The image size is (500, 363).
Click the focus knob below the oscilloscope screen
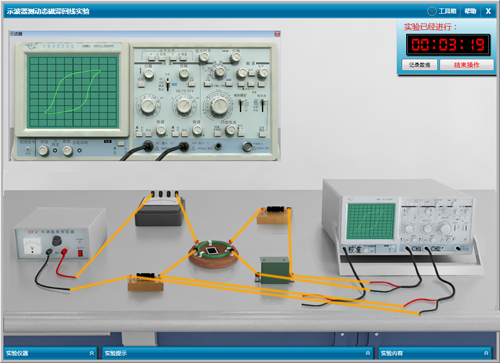click(68, 151)
